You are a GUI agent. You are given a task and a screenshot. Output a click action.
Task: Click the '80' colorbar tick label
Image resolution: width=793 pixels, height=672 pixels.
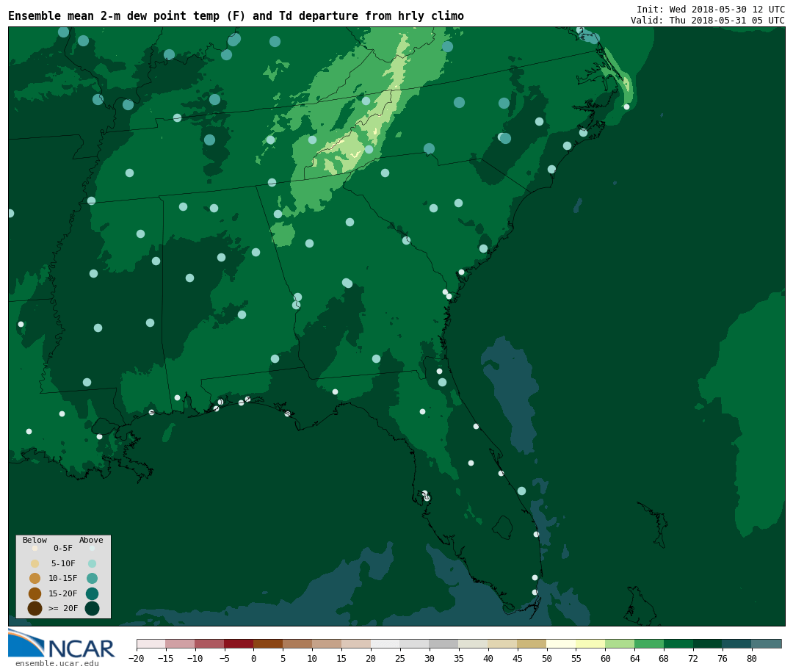[x=752, y=658]
